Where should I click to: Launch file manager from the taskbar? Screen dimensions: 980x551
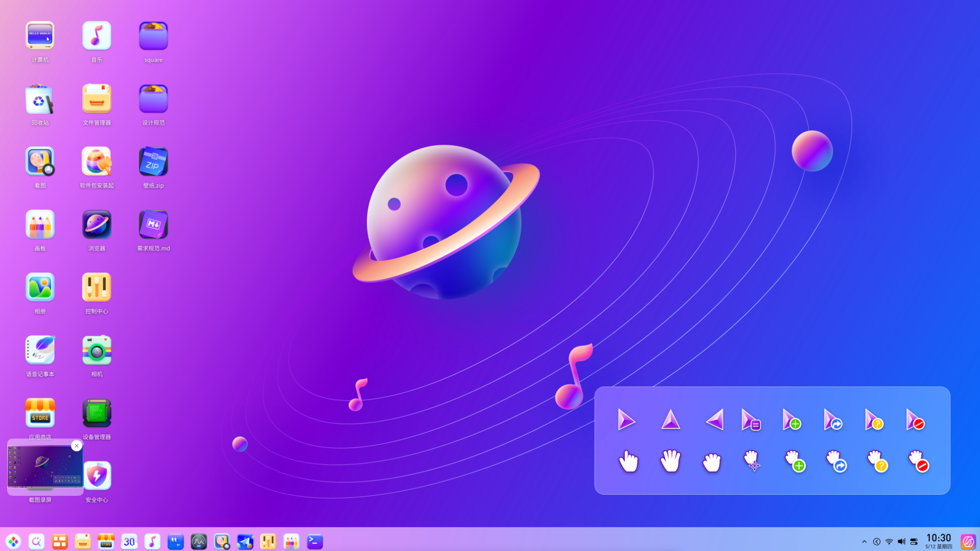[x=83, y=541]
